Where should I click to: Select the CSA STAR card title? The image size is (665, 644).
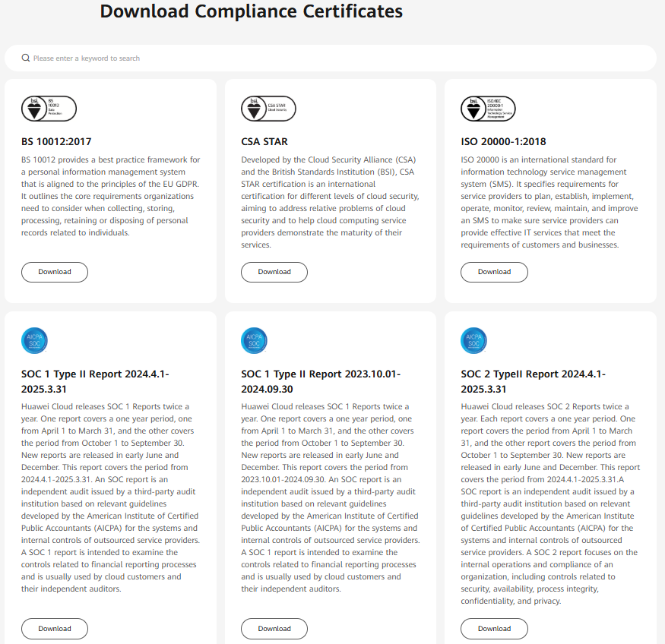[264, 141]
